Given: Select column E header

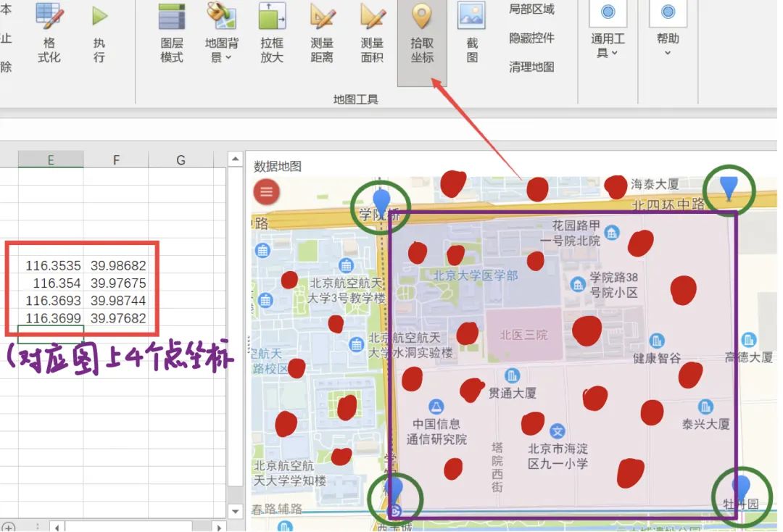Looking at the screenshot, I should coord(51,159).
